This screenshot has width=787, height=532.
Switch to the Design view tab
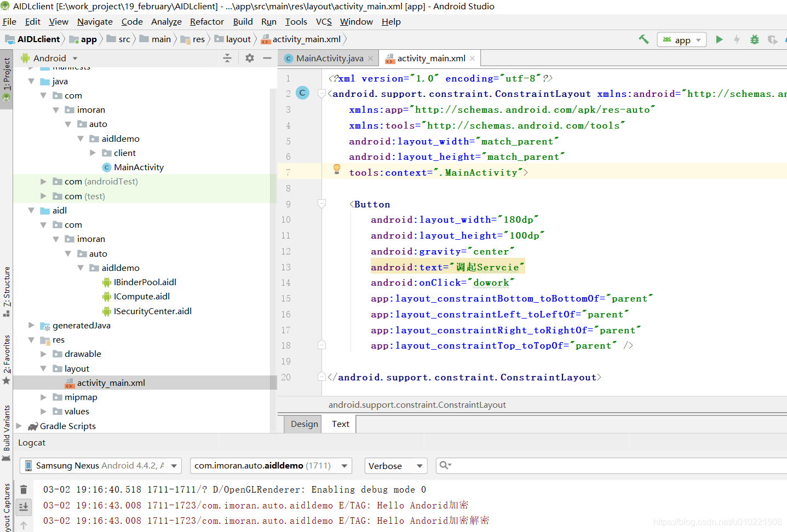(x=304, y=424)
